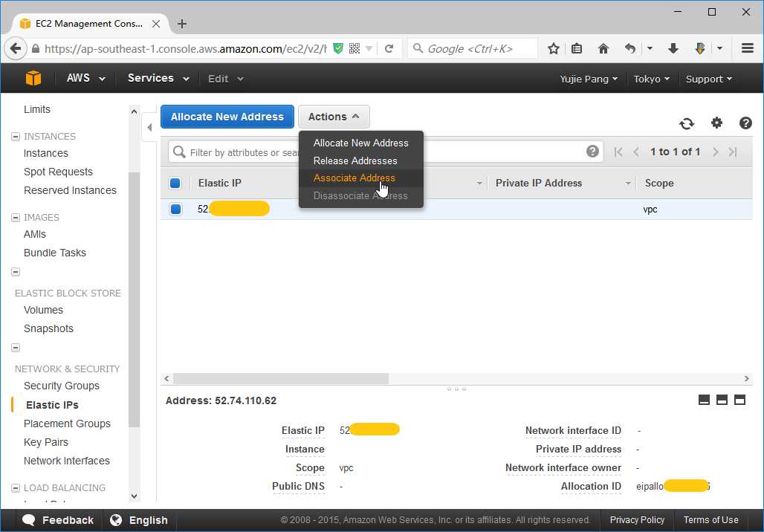Open the Services dropdown menu
Image resolution: width=764 pixels, height=532 pixels.
(158, 78)
